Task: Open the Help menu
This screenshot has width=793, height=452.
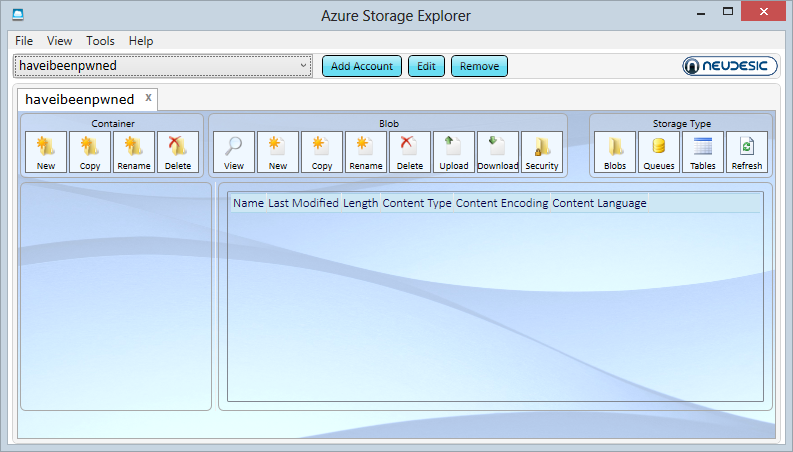Action: tap(141, 41)
